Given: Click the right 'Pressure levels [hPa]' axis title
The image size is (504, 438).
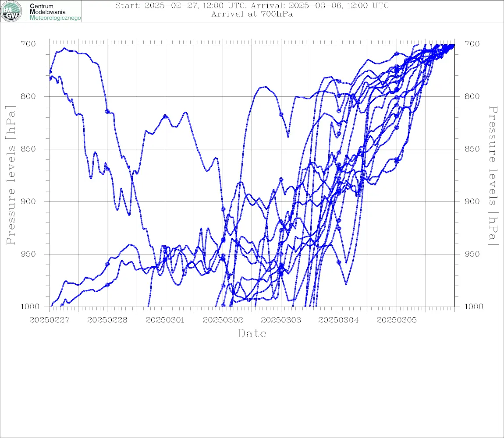Looking at the screenshot, I should click(493, 176).
